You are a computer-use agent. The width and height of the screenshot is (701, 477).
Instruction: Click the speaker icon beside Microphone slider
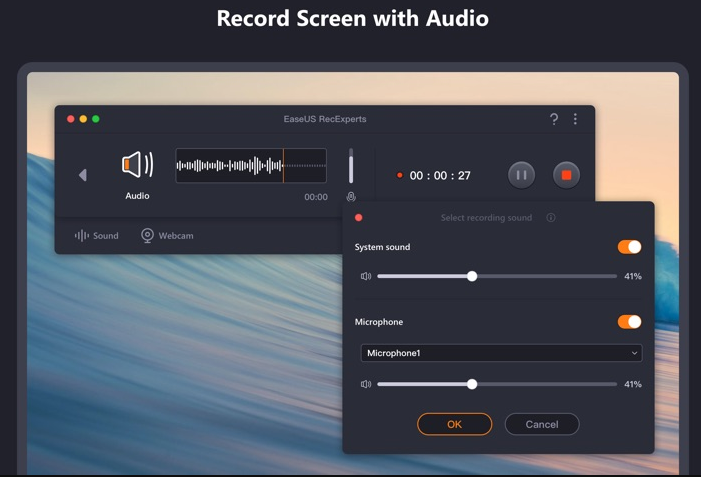tap(366, 384)
